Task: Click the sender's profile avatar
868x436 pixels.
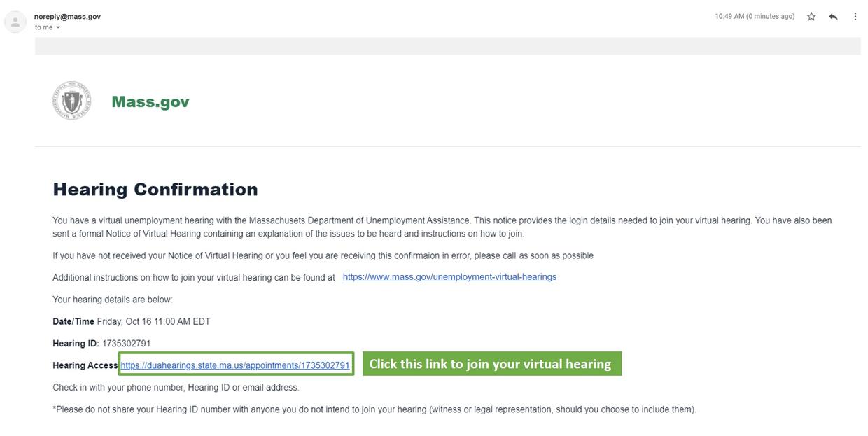Action: (x=15, y=22)
